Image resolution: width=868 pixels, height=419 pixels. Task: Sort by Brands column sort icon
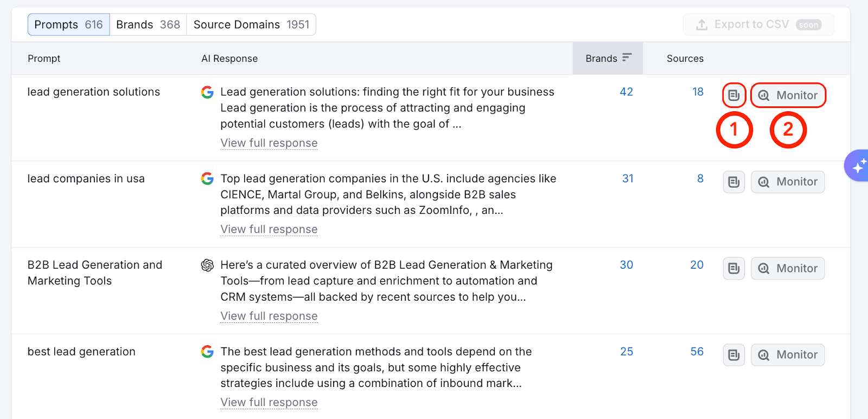coord(627,58)
